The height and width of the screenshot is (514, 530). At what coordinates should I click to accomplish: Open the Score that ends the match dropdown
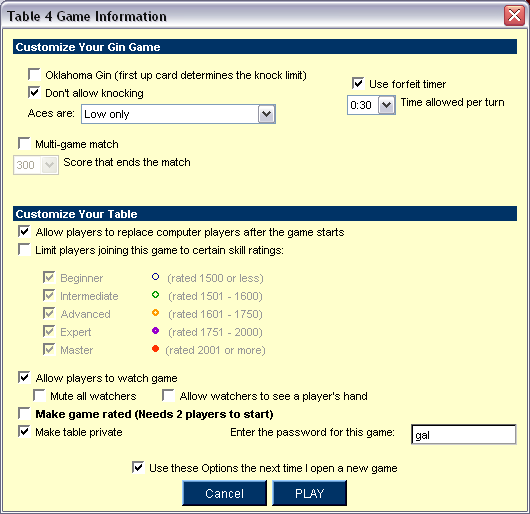pyautogui.click(x=36, y=165)
